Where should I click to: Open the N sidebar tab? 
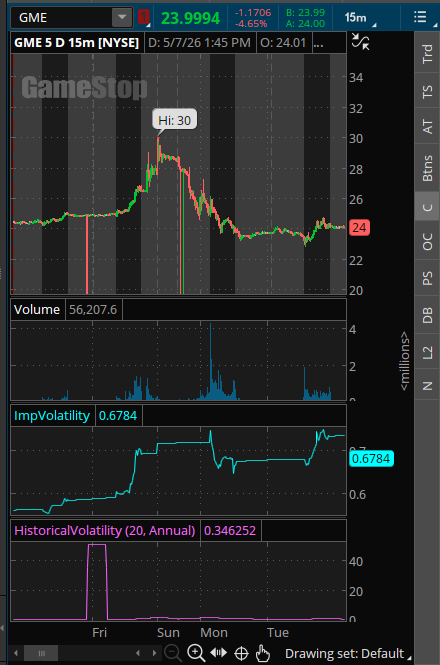[x=427, y=385]
